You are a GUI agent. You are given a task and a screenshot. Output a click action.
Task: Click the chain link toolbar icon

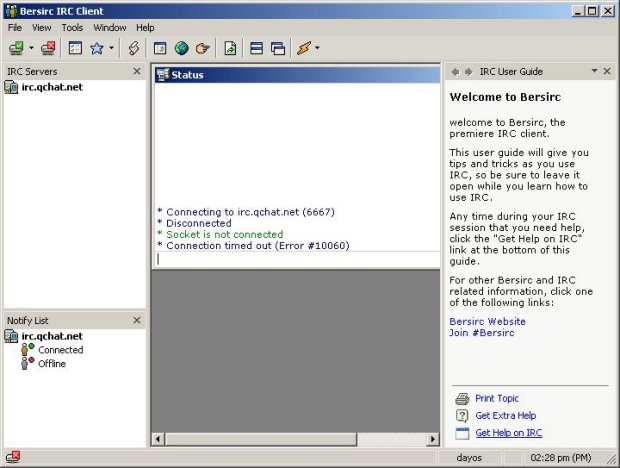133,48
